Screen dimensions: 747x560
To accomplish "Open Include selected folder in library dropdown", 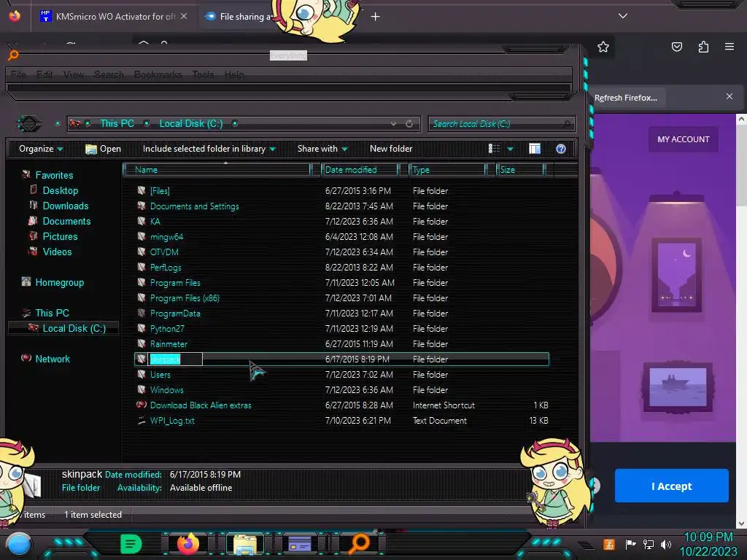I will 209,149.
